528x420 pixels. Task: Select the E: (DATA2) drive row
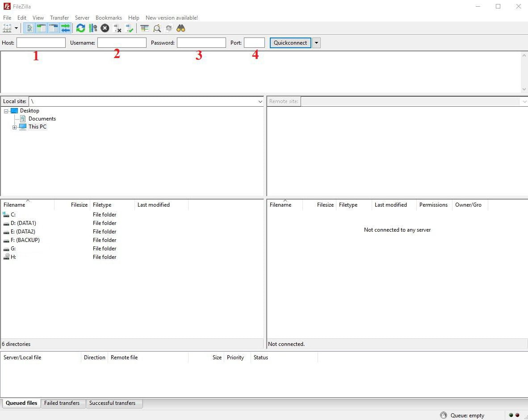pos(132,232)
